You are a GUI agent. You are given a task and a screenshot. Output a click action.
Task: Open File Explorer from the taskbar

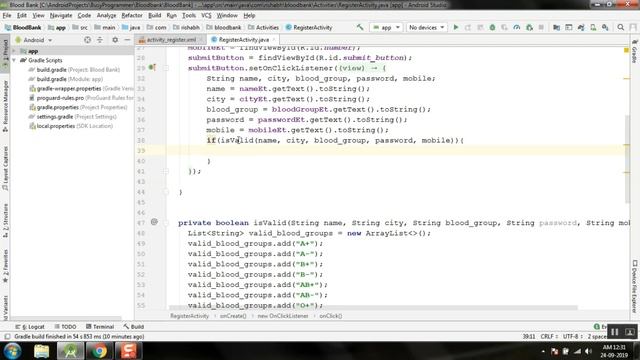coord(42,351)
